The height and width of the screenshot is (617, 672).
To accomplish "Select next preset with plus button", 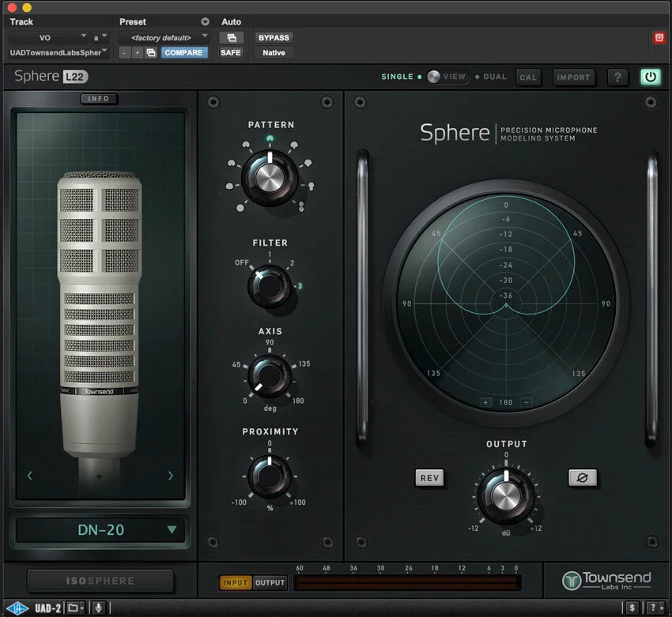I will coord(137,53).
